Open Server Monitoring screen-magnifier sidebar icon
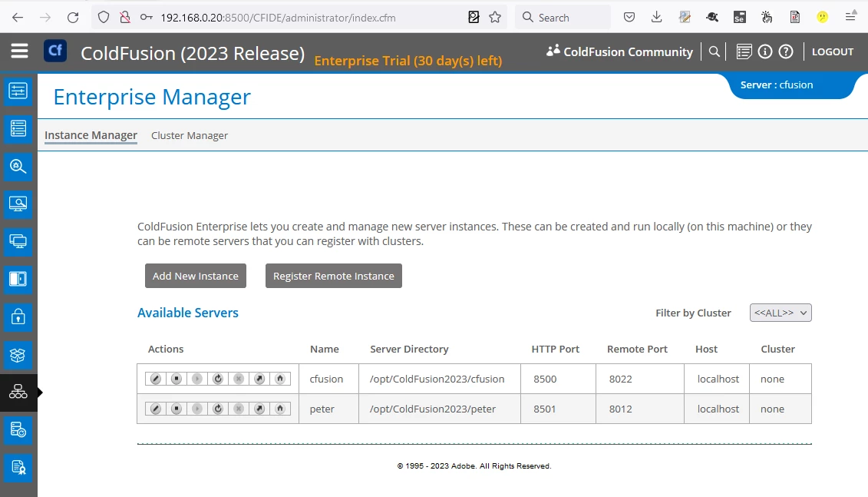 pos(18,204)
